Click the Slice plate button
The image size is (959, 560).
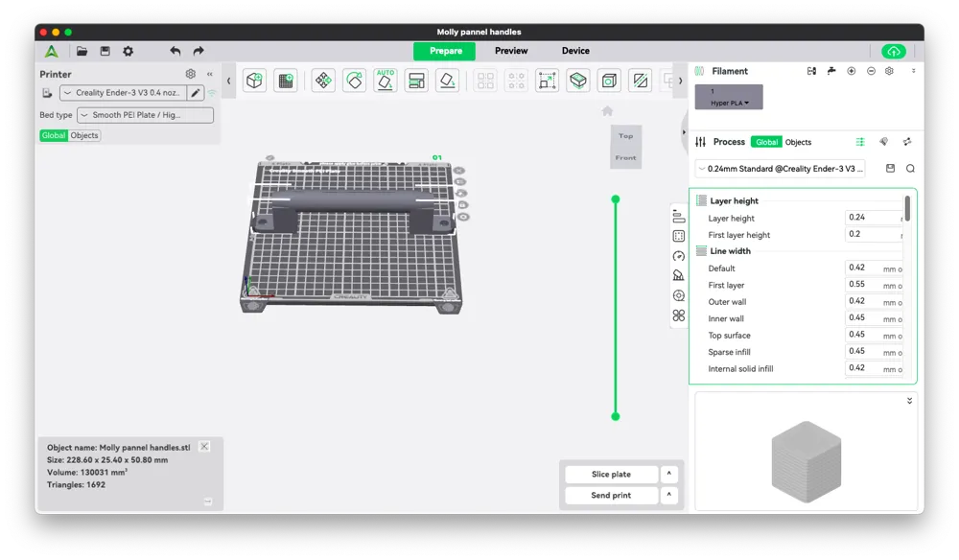(611, 474)
